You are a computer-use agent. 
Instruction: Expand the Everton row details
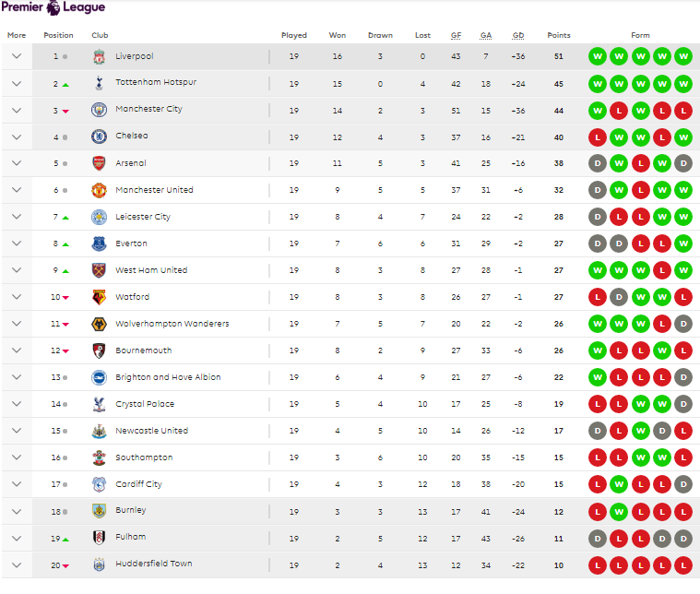click(17, 244)
